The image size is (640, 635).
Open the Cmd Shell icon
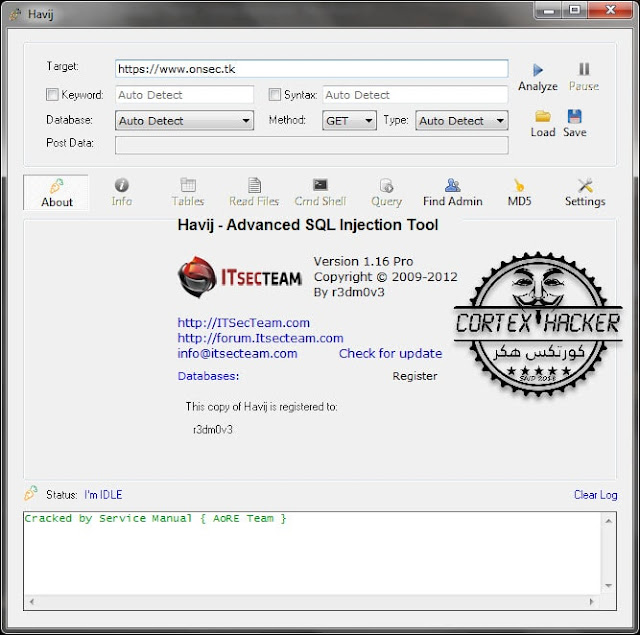(320, 185)
